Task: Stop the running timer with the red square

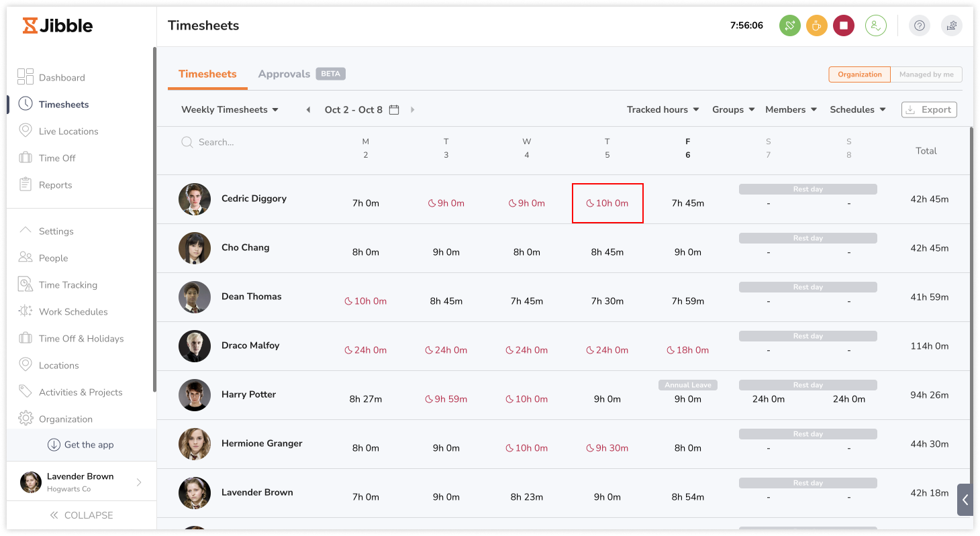Action: click(844, 25)
